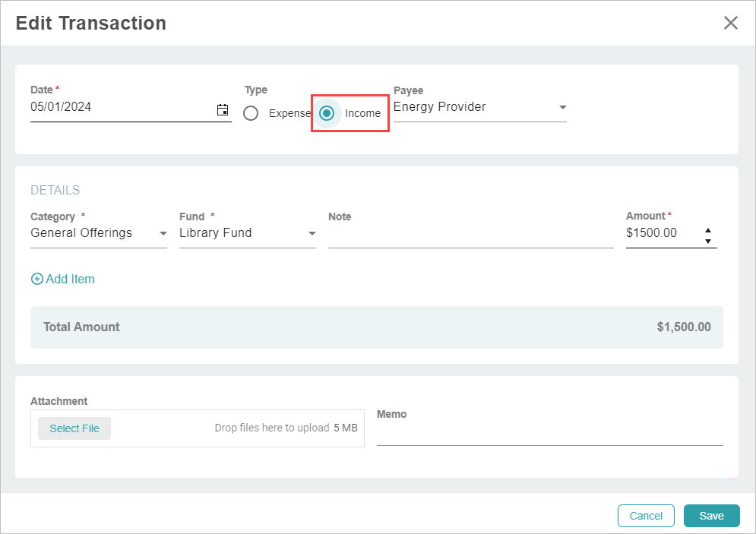
Task: Click the Add Item link
Action: 62,279
